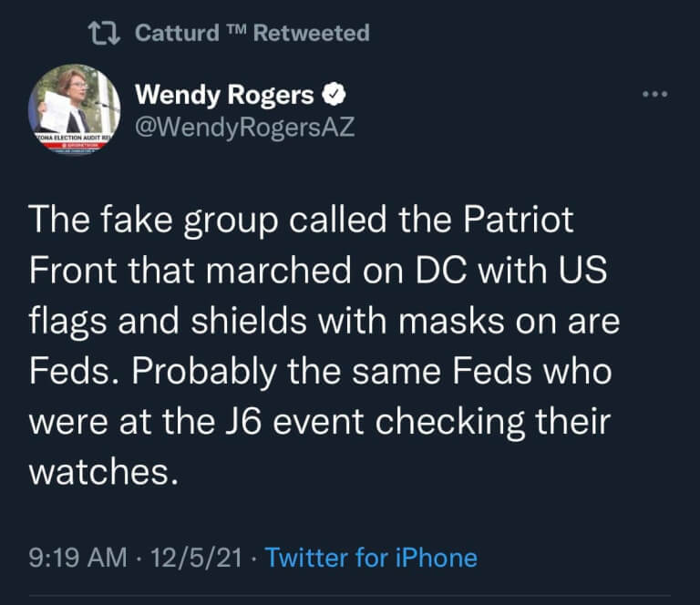The height and width of the screenshot is (605, 700).
Task: Open the Twitter for iPhone source link
Action: point(371,558)
